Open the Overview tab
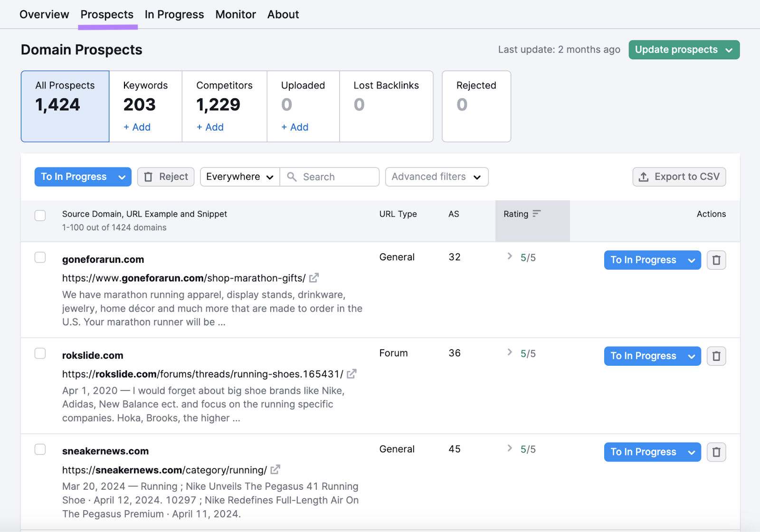 click(x=44, y=14)
